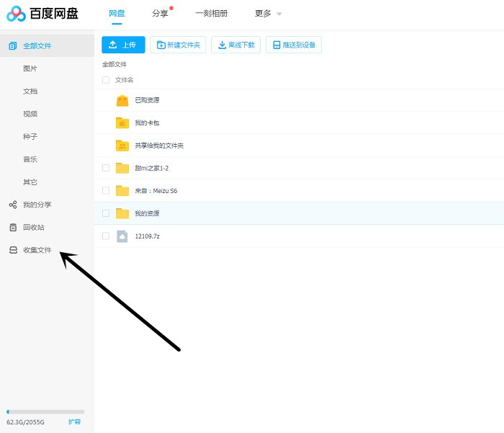
Task: Click the 12109.7z archive file icon
Action: (122, 236)
